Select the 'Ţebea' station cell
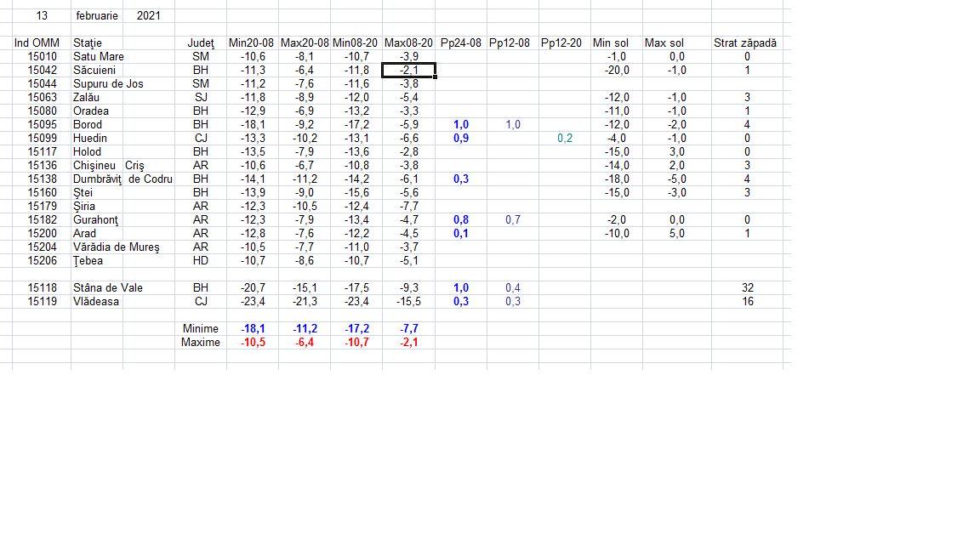The width and height of the screenshot is (980, 551). [x=88, y=261]
